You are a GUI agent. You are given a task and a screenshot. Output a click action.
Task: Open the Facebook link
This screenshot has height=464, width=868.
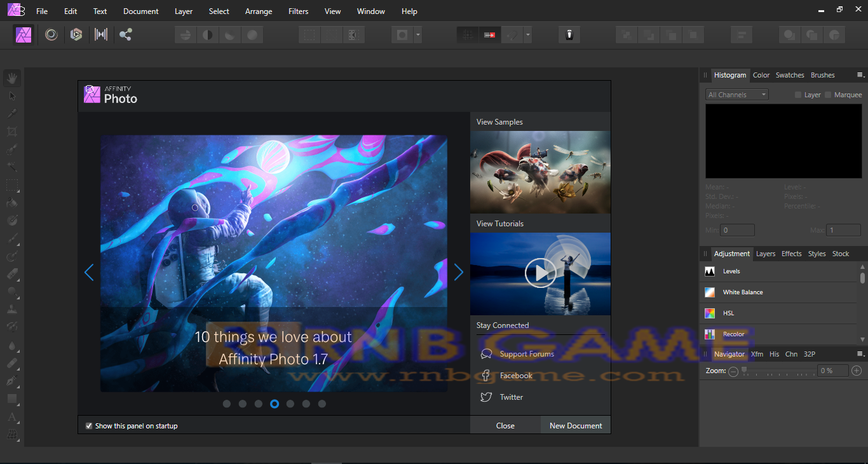click(x=516, y=376)
